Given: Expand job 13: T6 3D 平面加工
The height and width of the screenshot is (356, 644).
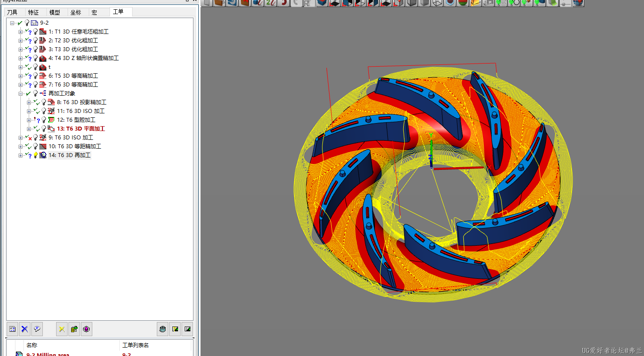Looking at the screenshot, I should pos(29,129).
